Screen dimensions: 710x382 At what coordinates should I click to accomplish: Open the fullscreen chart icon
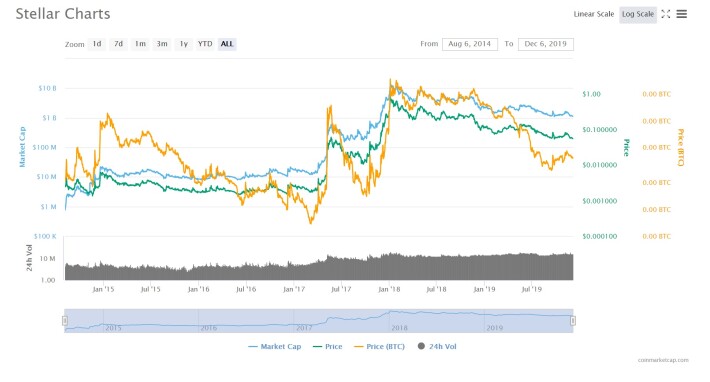tap(666, 14)
